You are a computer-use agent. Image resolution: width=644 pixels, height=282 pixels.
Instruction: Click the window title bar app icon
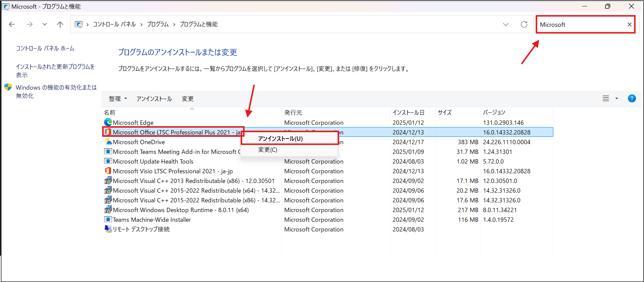tap(6, 6)
